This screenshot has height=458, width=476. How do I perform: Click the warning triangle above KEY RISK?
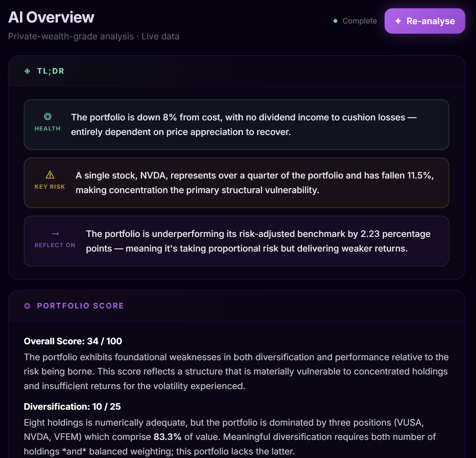point(50,175)
